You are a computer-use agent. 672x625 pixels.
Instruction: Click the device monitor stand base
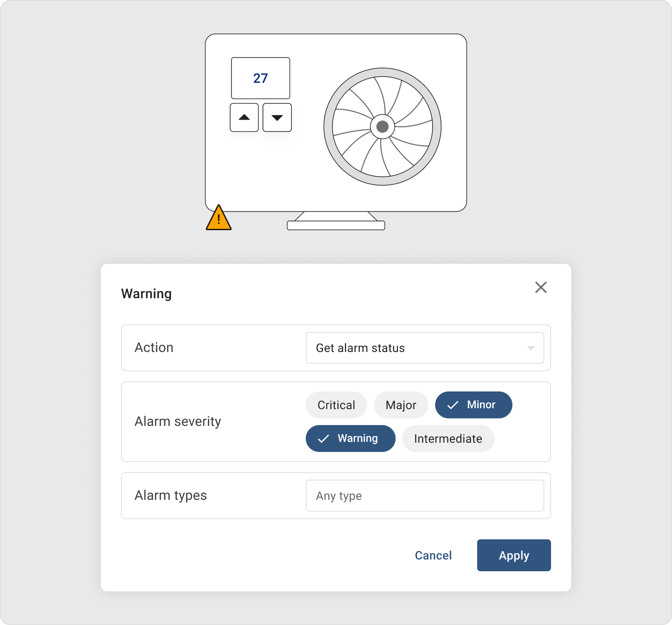pos(336,226)
